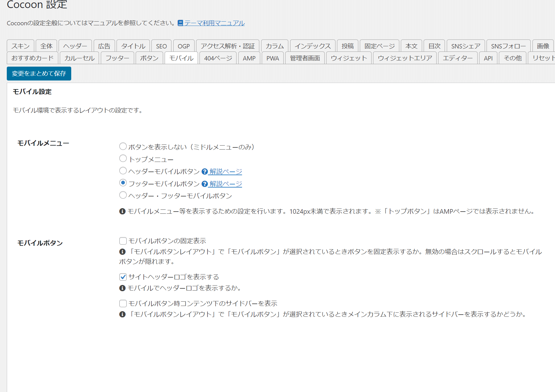The height and width of the screenshot is (392, 555).
Task: Switch to the SNSシェア tab
Action: 466,46
